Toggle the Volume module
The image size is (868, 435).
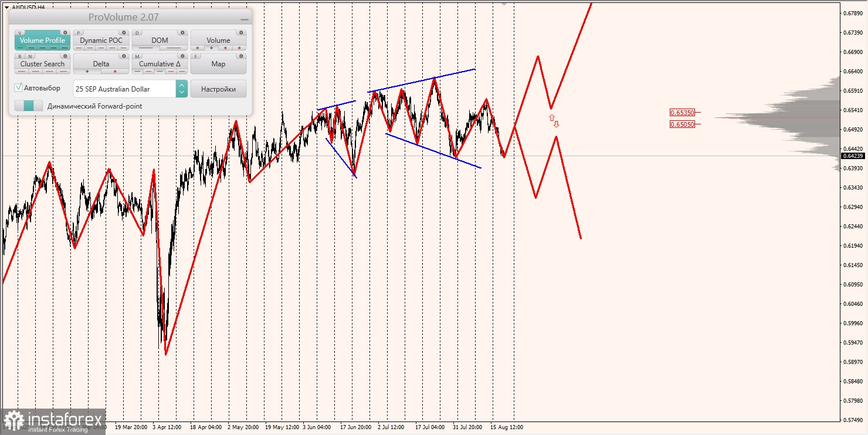pyautogui.click(x=218, y=41)
